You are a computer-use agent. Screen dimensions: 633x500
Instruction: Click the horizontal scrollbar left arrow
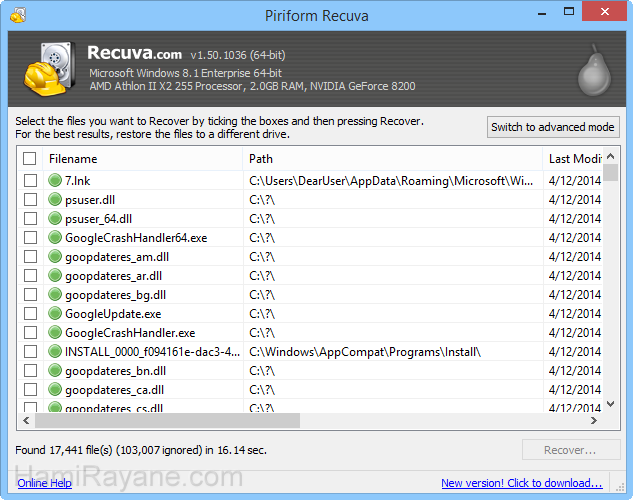26,421
